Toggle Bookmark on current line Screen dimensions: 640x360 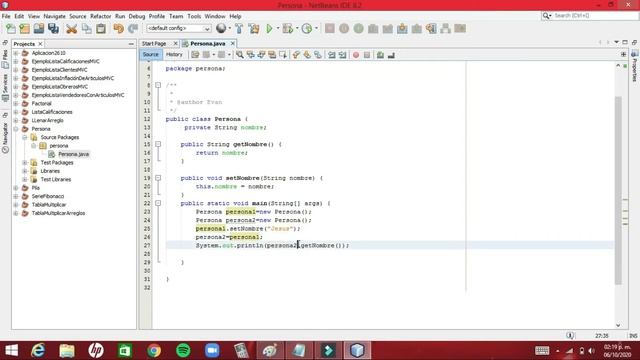(x=318, y=55)
